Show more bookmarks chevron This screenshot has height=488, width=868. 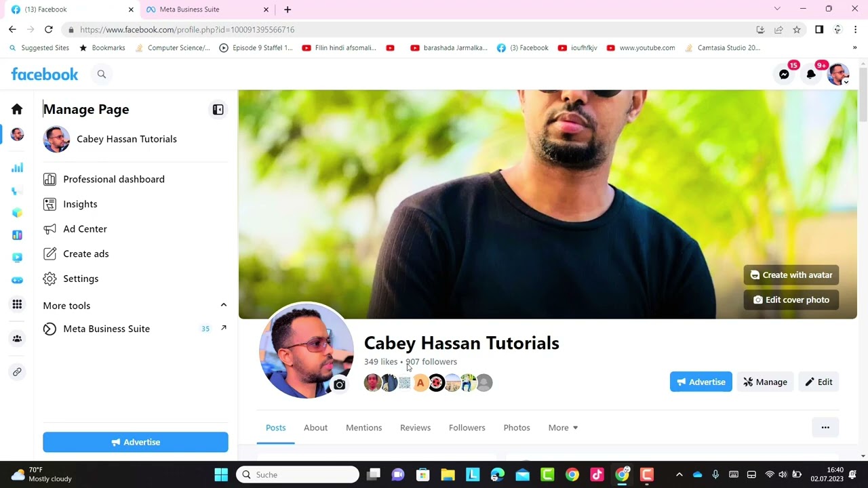854,47
